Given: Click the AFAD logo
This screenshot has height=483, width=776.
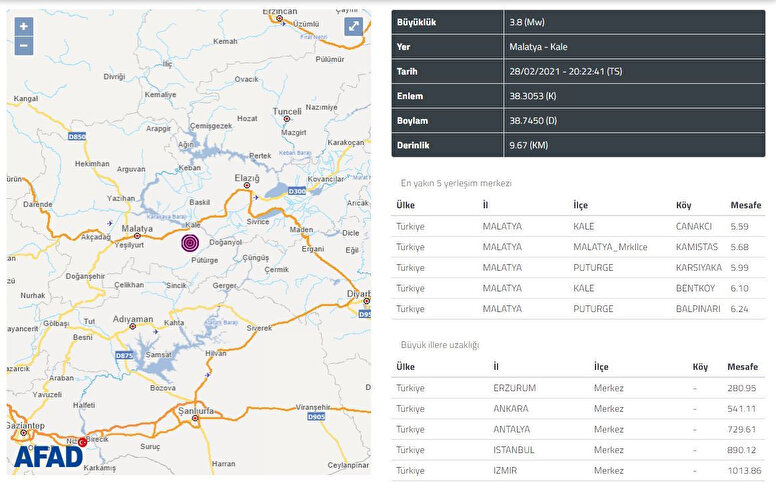Looking at the screenshot, I should pos(49,455).
